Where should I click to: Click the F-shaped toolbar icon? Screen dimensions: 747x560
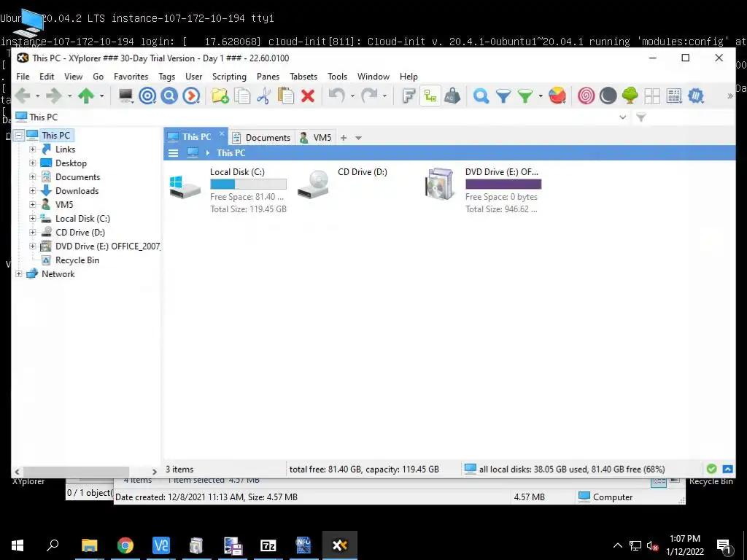(409, 96)
